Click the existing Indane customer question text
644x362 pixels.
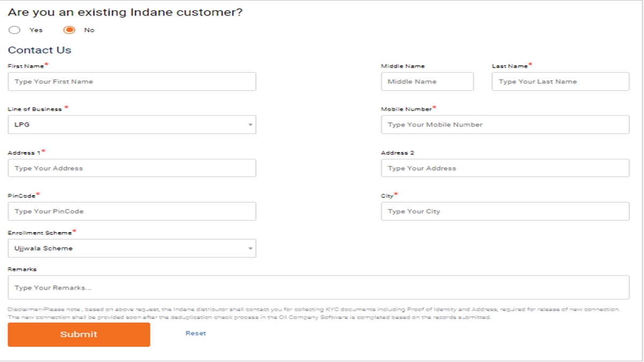(125, 12)
